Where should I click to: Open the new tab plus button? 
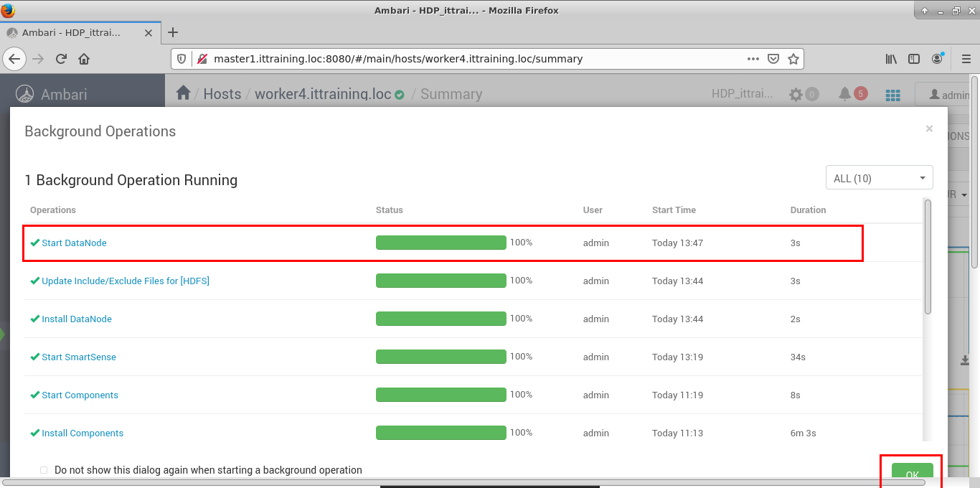[173, 32]
